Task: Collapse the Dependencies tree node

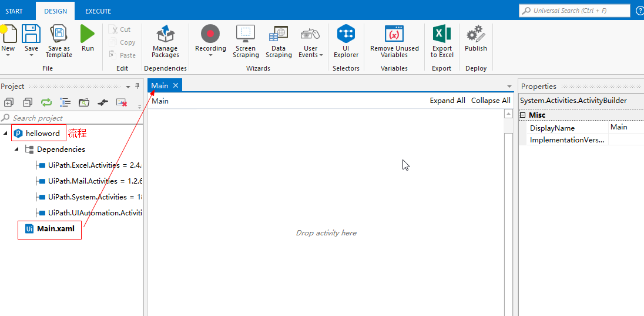Action: (17, 149)
